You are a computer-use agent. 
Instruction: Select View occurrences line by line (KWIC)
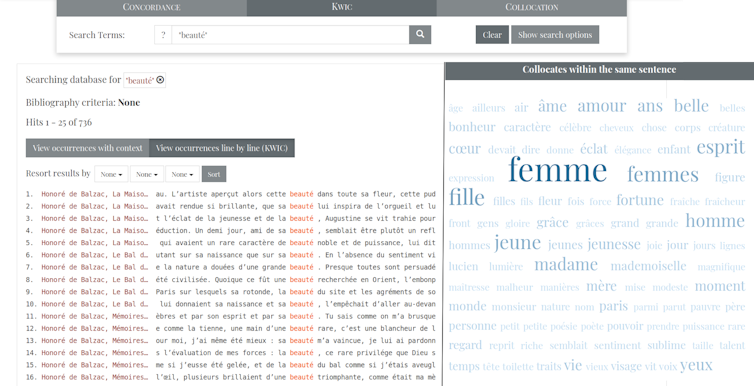tap(222, 148)
